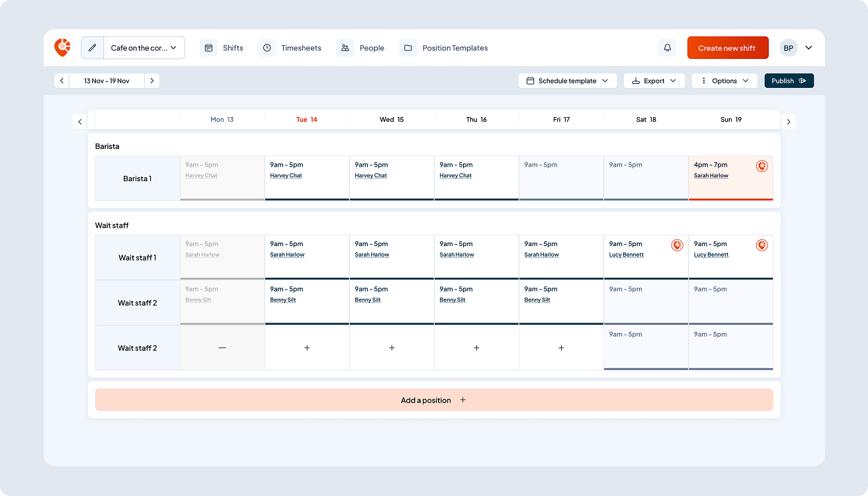
Task: Click the Sun 19 column header
Action: tap(731, 120)
